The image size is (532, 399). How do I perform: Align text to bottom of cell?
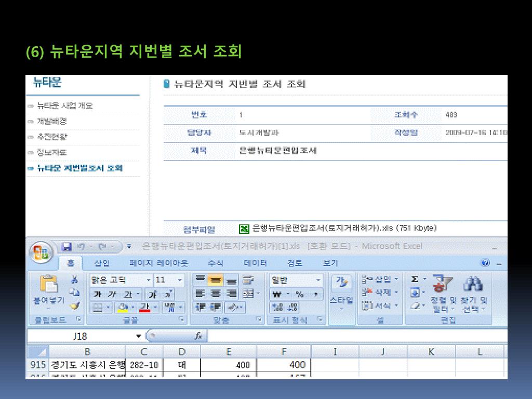231,280
